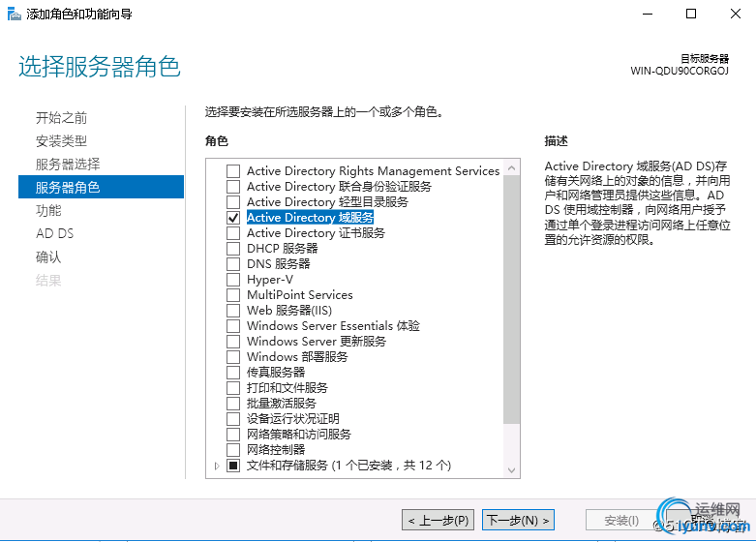Toggle the 文件和存储服务 partially-checked box
This screenshot has width=756, height=542.
coord(233,466)
